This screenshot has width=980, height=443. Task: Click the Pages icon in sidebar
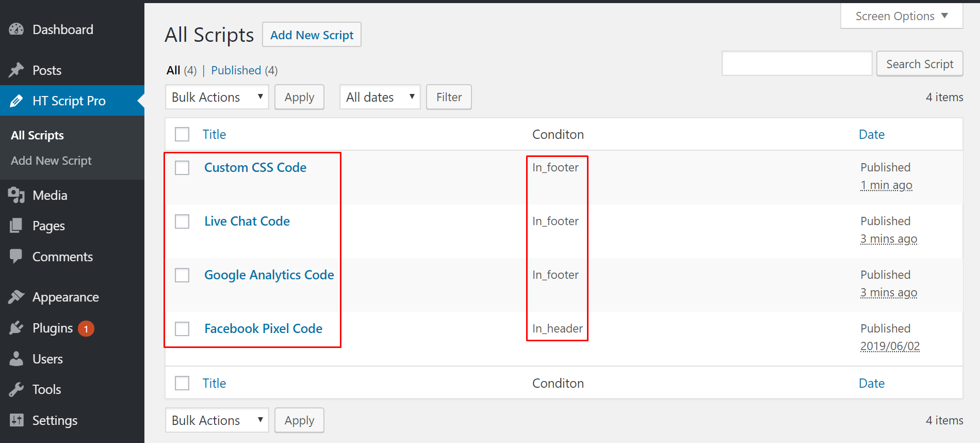pyautogui.click(x=17, y=225)
